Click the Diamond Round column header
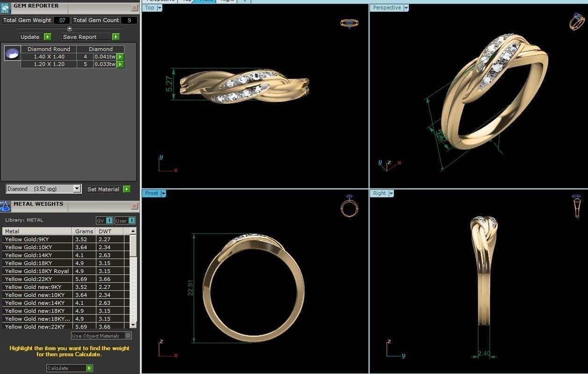This screenshot has width=588, height=374. [x=49, y=49]
